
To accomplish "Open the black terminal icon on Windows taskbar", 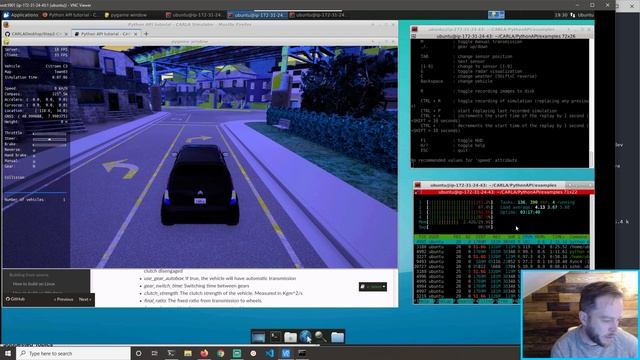I will tap(302, 353).
